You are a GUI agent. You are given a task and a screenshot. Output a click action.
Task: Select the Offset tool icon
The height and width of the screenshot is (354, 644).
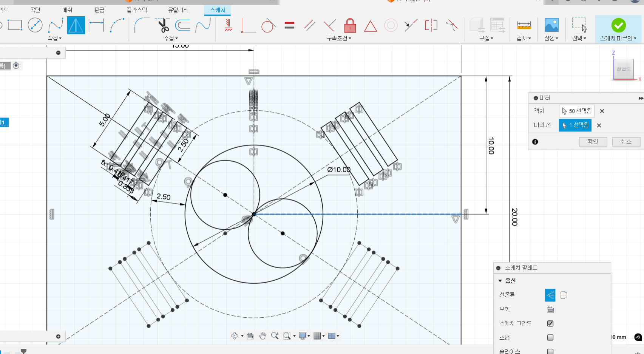click(x=183, y=25)
